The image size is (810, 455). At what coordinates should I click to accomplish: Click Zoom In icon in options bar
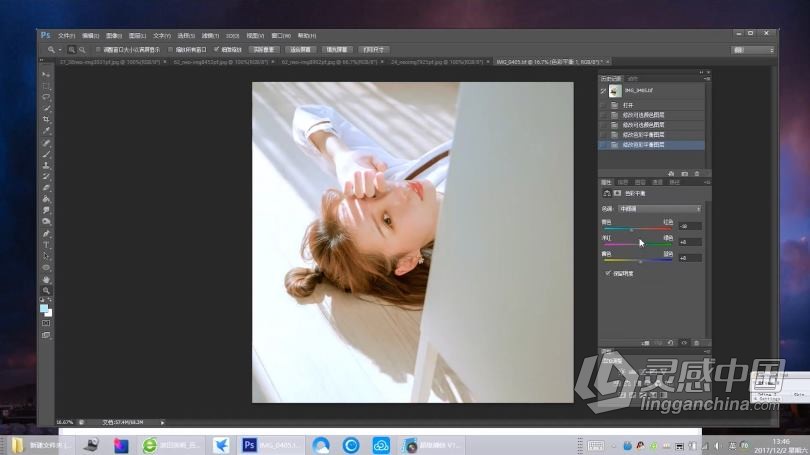[71, 50]
